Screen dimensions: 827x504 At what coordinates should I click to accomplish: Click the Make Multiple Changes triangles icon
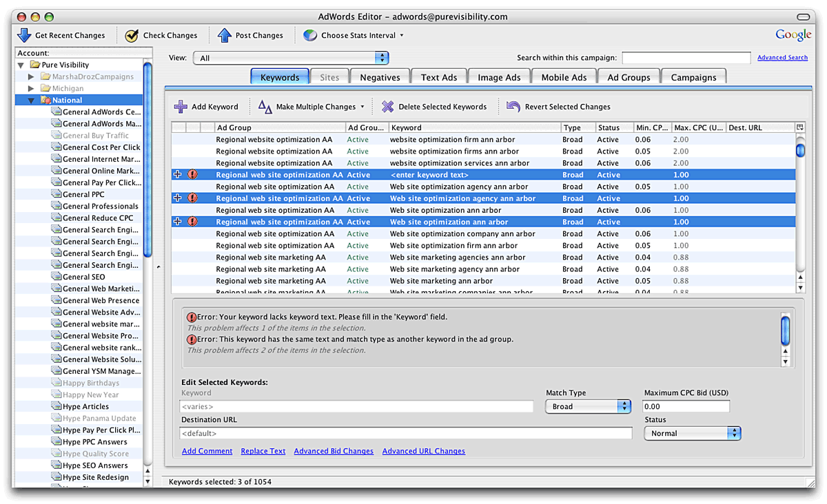pos(265,107)
